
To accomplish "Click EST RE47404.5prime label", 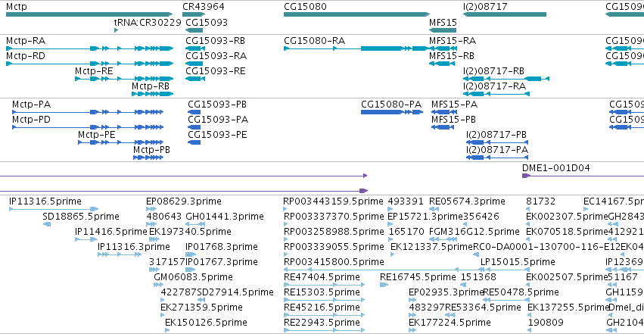I will click(322, 277).
